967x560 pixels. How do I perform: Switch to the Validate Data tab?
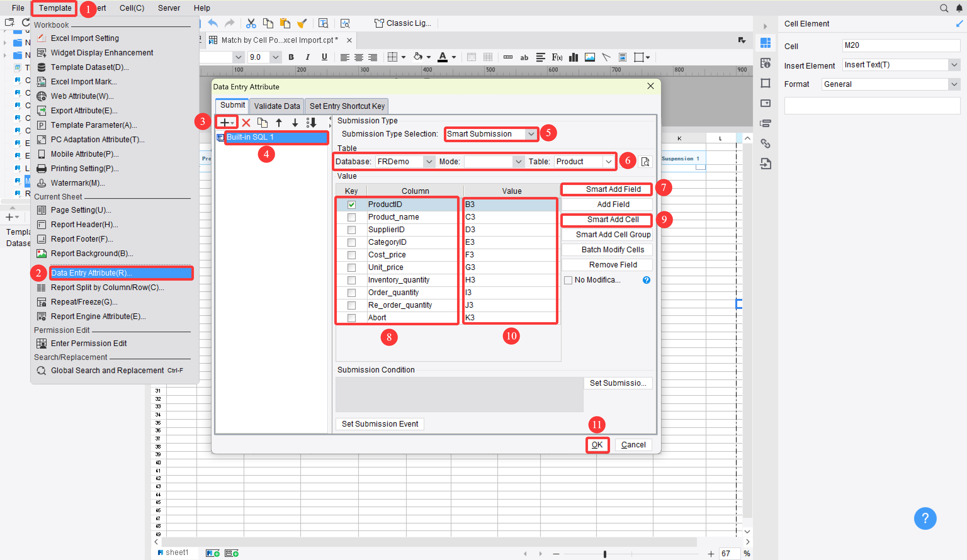pos(277,106)
